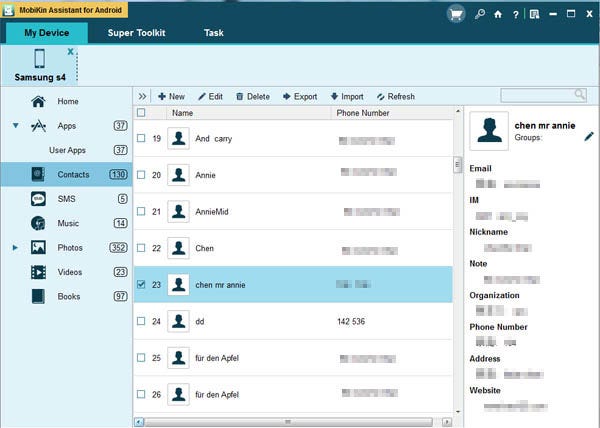Click the Delete toolbar button
Image resolution: width=600 pixels, height=428 pixels.
(x=253, y=96)
